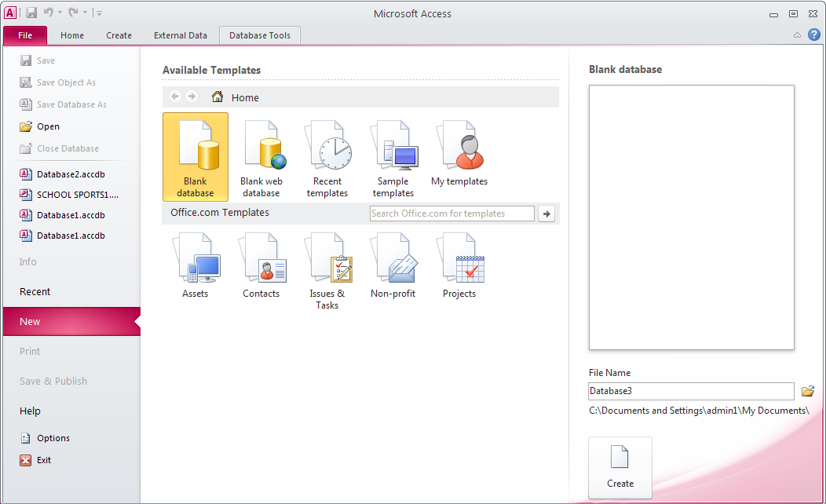Click the File Name input field

[x=691, y=391]
